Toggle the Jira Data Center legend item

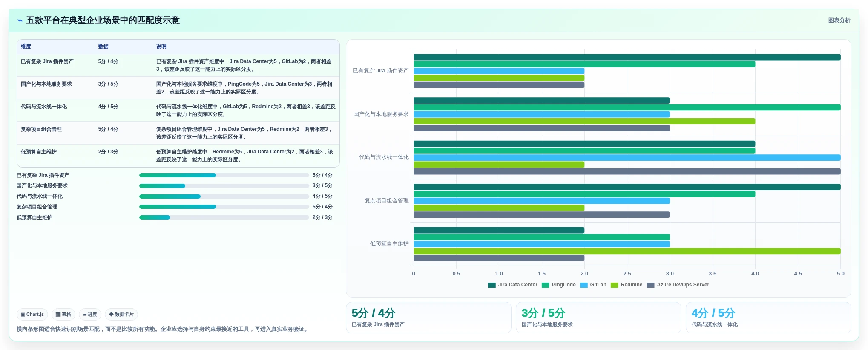pos(513,285)
